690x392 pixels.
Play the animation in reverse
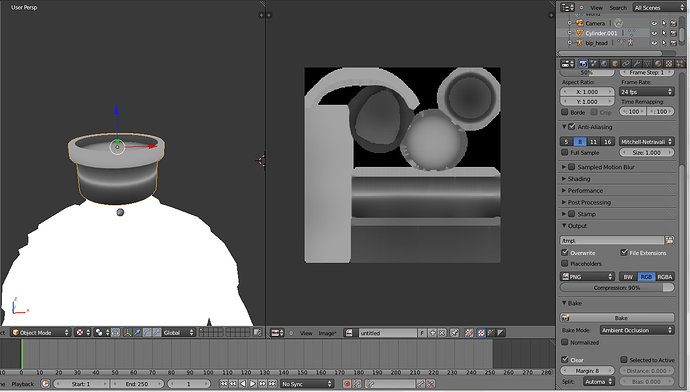(x=243, y=384)
